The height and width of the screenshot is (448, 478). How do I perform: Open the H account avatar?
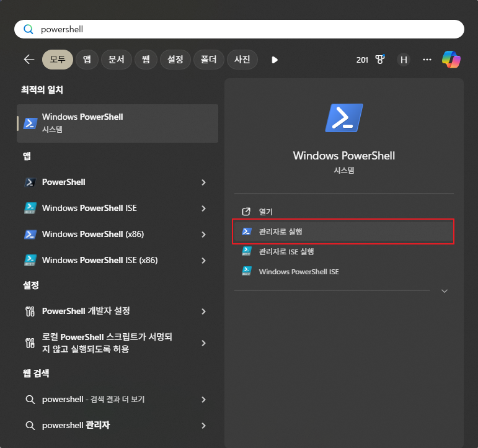point(404,60)
